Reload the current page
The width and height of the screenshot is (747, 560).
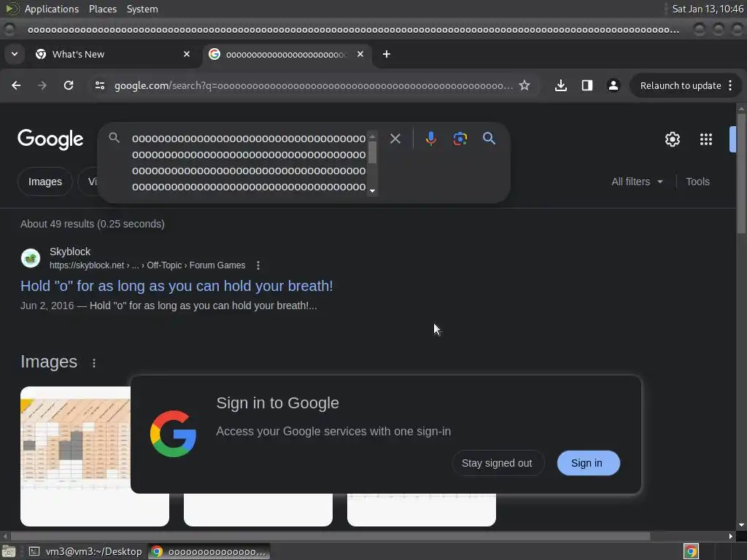point(69,86)
